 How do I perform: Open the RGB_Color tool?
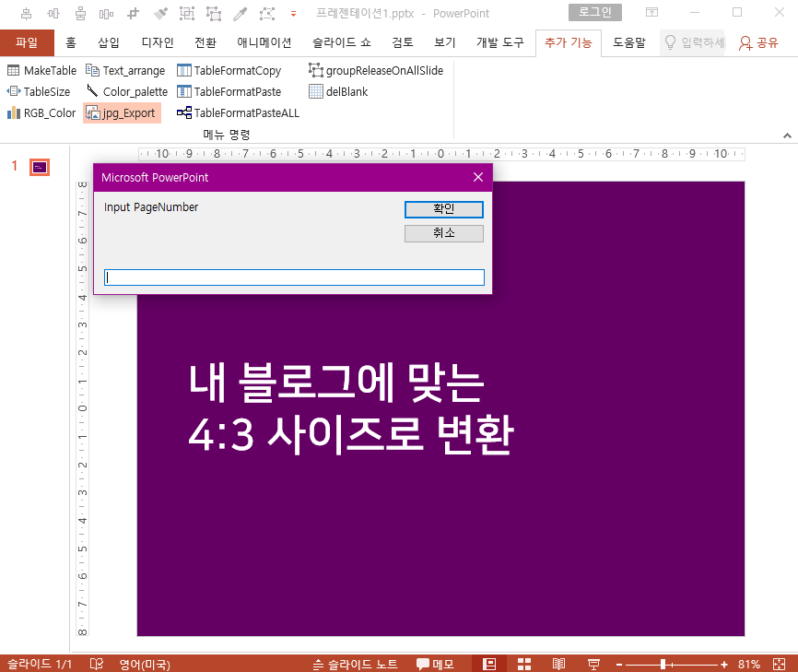[41, 113]
